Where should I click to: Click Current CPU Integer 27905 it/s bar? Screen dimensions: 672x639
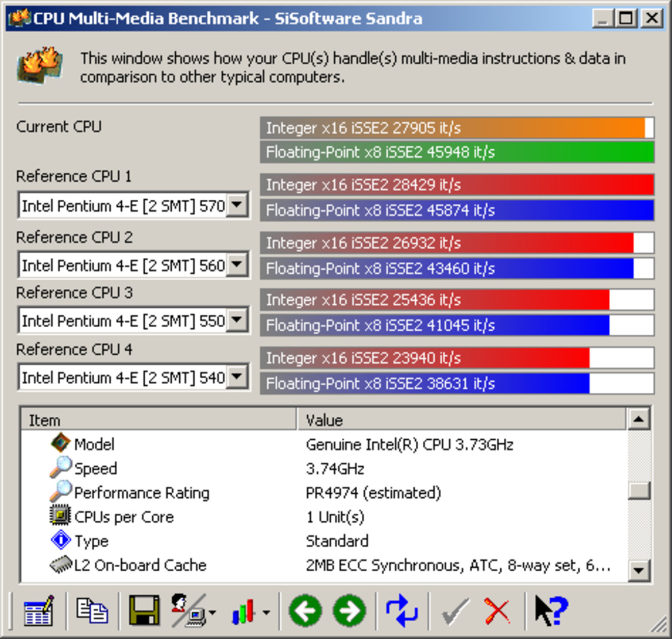pos(457,127)
